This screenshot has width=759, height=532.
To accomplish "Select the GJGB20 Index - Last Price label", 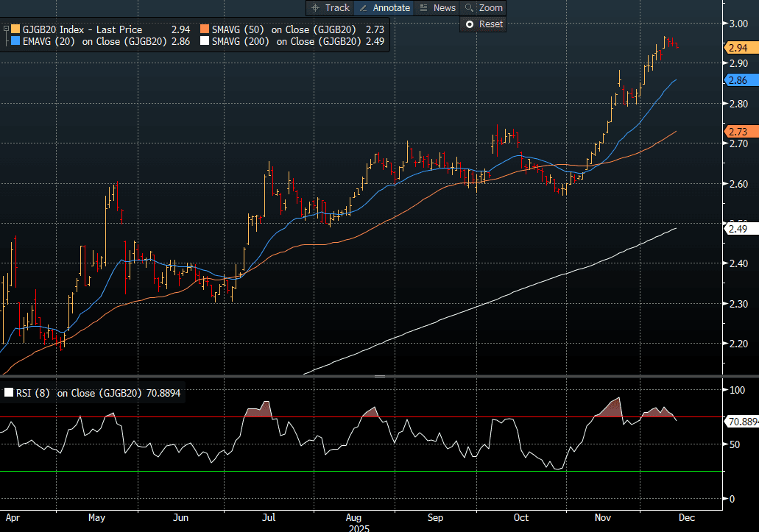I will [82, 29].
